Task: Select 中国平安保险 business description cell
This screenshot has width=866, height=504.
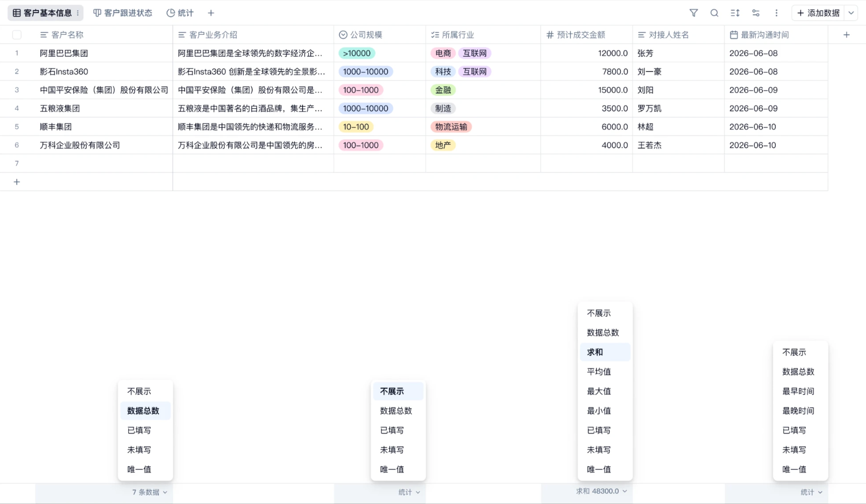Action: click(x=253, y=90)
